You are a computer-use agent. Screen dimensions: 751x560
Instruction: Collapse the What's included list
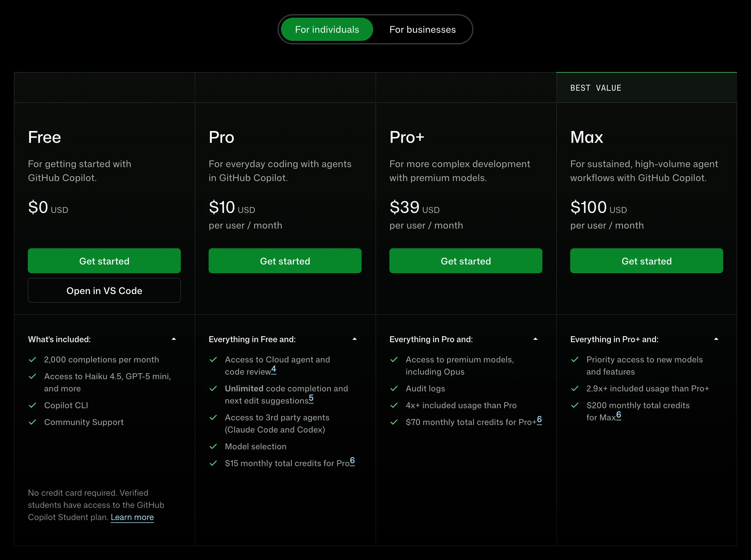pos(174,339)
